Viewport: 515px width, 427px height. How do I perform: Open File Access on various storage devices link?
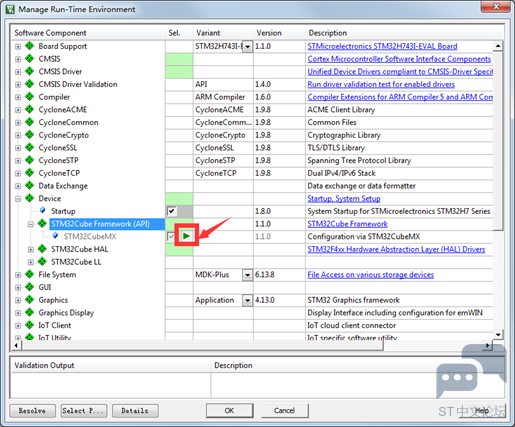(370, 275)
